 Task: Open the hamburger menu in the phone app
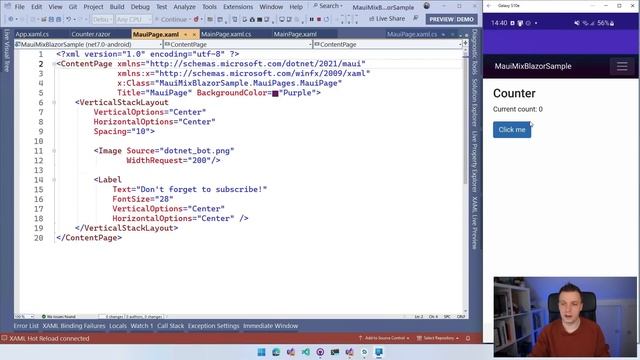[622, 66]
